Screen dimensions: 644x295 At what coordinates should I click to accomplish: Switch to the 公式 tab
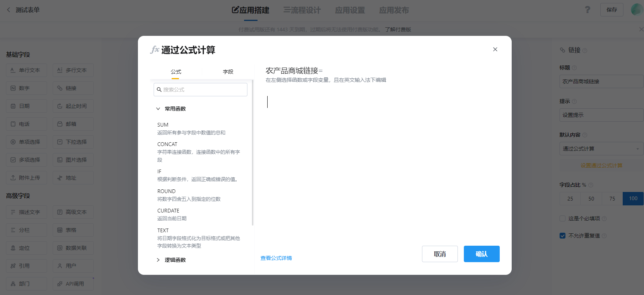pos(176,72)
